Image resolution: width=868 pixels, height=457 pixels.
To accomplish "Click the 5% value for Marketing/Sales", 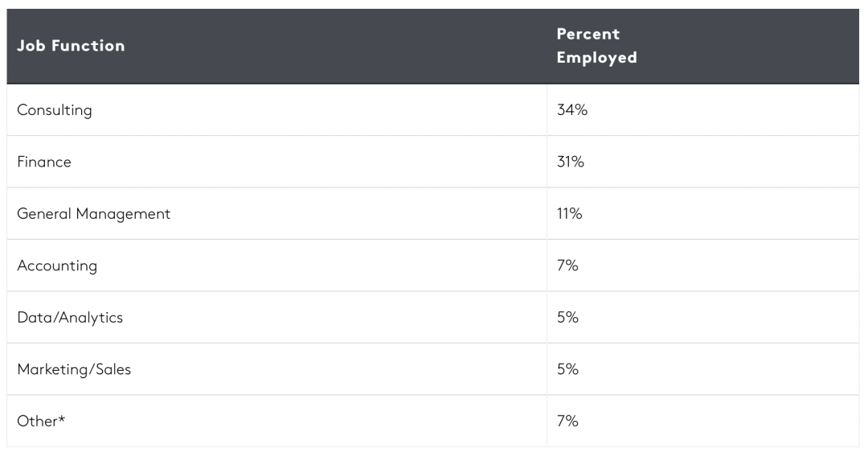I will 567,369.
